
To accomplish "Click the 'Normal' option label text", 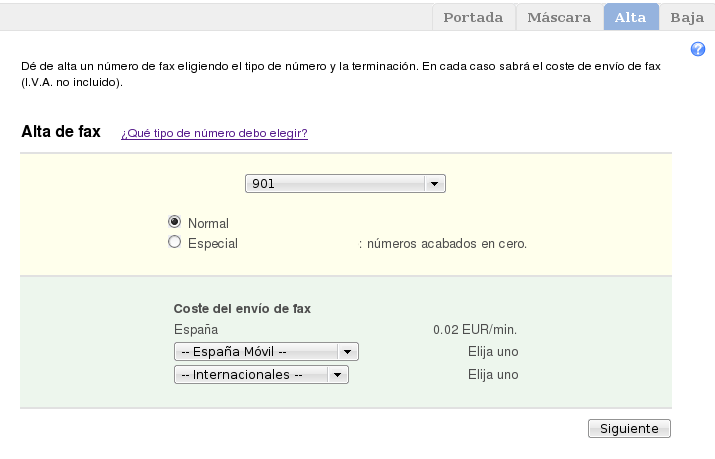I will point(208,223).
